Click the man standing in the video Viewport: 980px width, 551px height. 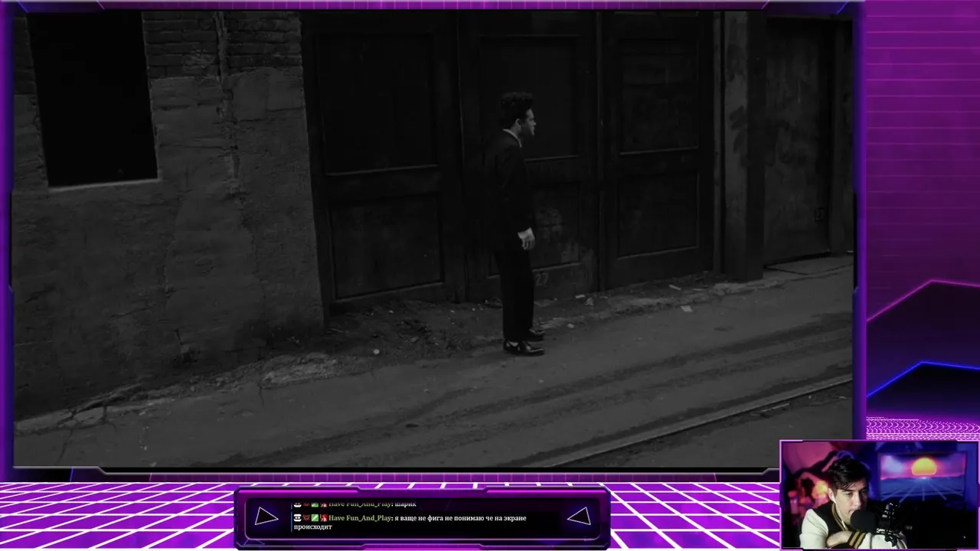click(x=518, y=223)
